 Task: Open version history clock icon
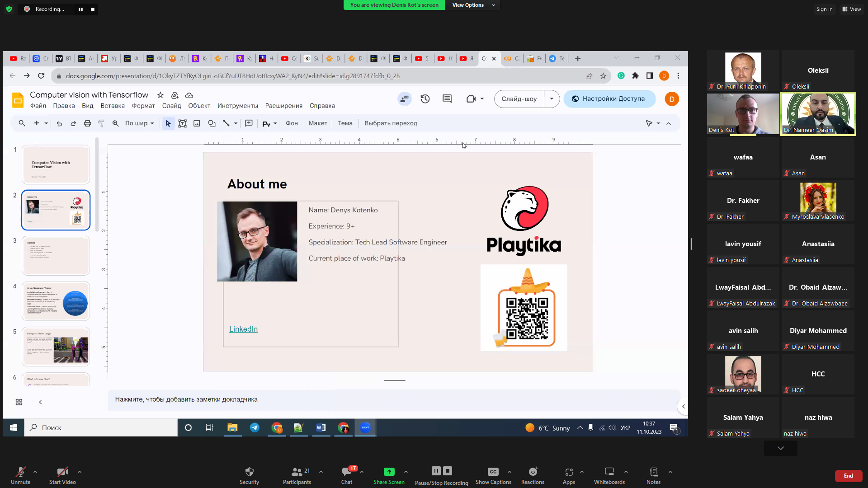coord(425,99)
